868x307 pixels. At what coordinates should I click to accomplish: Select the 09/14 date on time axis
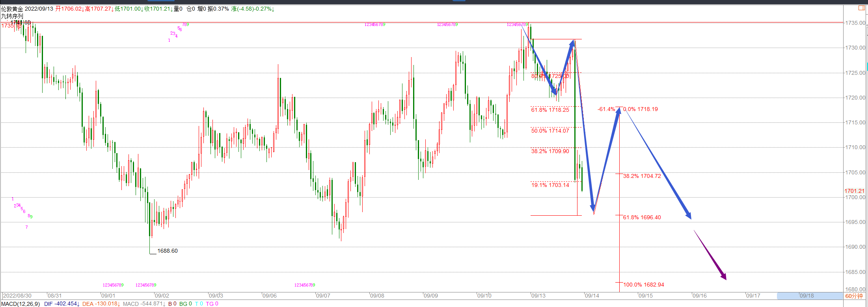point(592,296)
